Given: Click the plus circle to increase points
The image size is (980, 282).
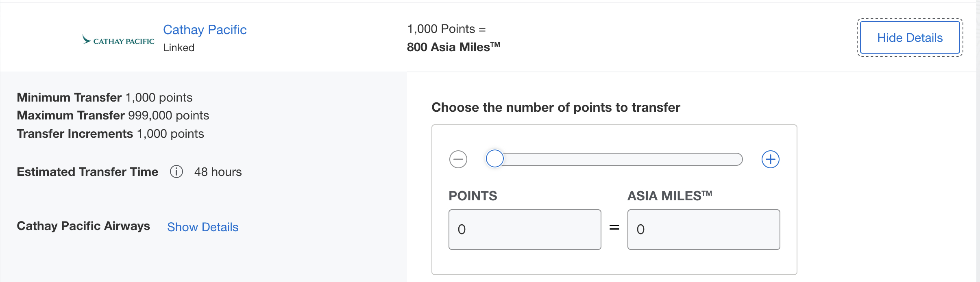Looking at the screenshot, I should coord(770,159).
